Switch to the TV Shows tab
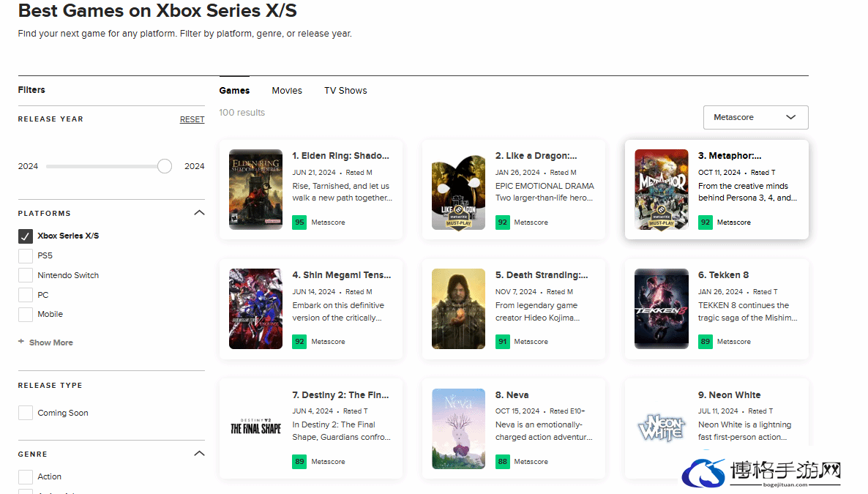The height and width of the screenshot is (494, 868). (345, 90)
